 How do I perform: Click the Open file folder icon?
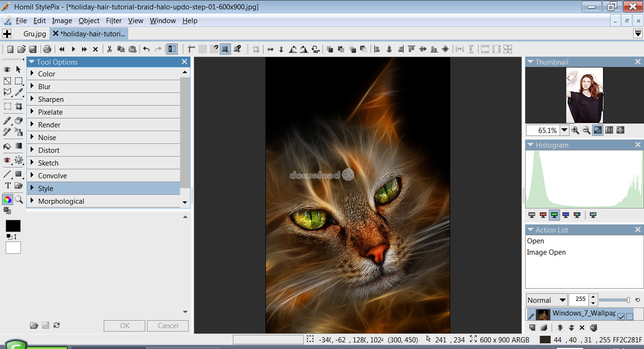[21, 49]
